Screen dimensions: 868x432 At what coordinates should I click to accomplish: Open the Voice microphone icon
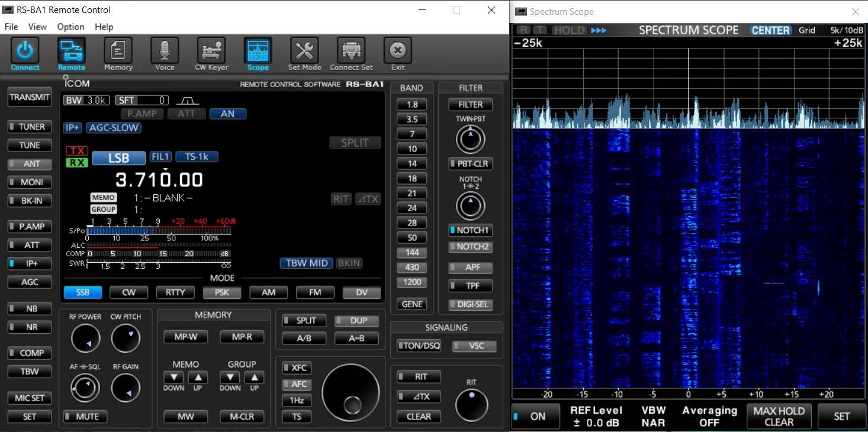click(x=165, y=51)
